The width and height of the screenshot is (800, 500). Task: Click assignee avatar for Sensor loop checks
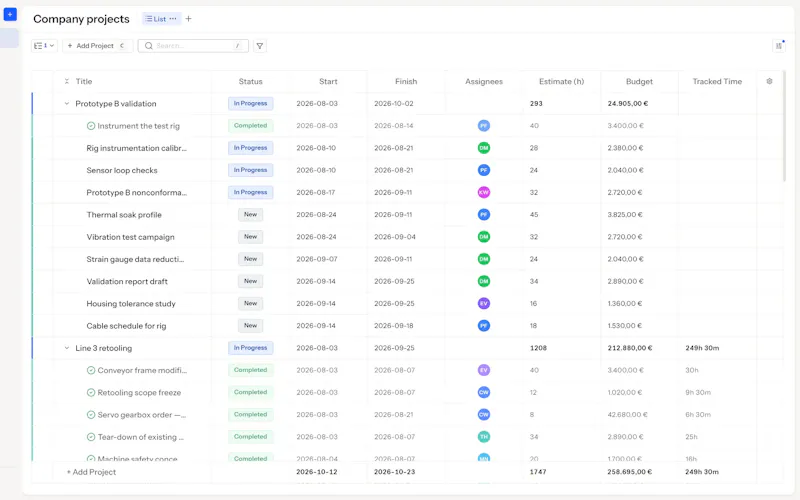click(484, 170)
